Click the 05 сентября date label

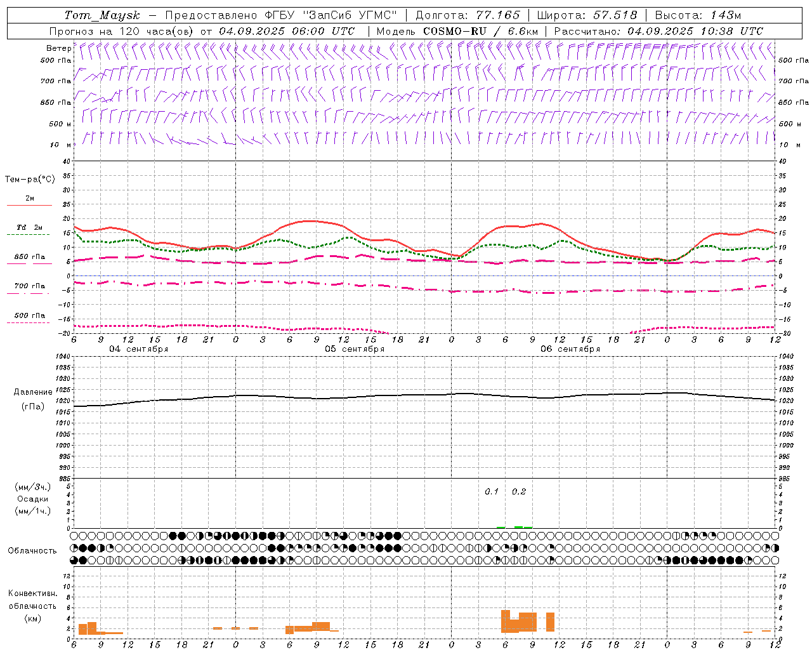coord(355,349)
